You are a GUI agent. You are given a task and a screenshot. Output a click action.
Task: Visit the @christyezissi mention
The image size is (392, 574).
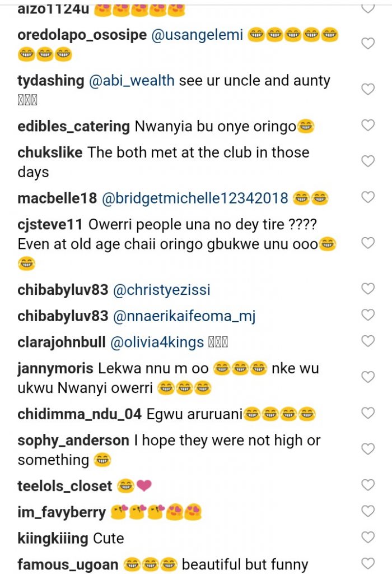[x=162, y=290]
